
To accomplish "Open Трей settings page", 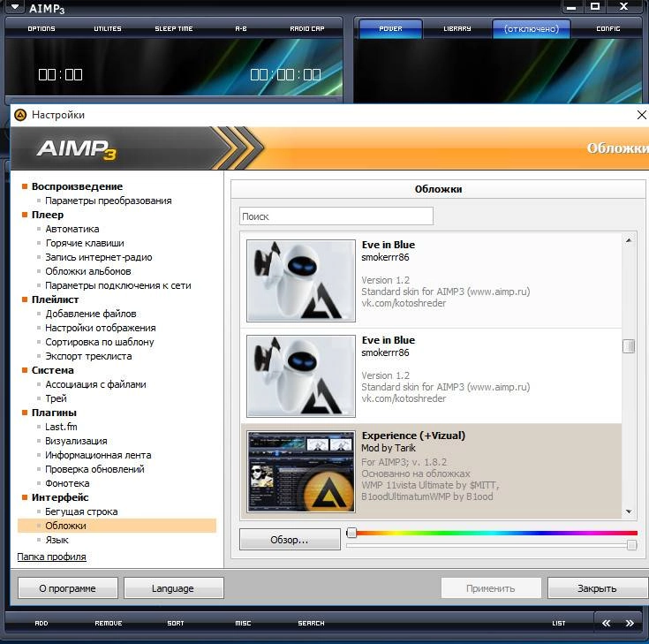I will point(56,398).
